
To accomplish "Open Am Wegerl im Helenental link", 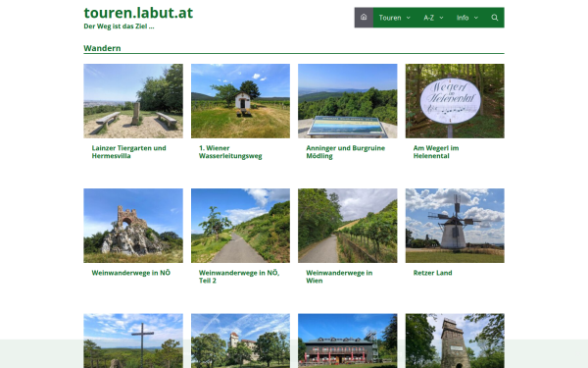I will click(x=436, y=152).
